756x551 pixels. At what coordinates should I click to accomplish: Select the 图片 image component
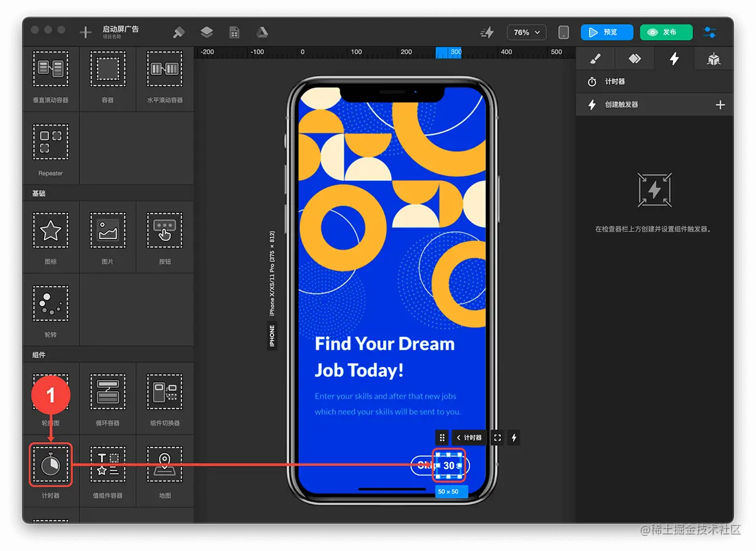(108, 237)
